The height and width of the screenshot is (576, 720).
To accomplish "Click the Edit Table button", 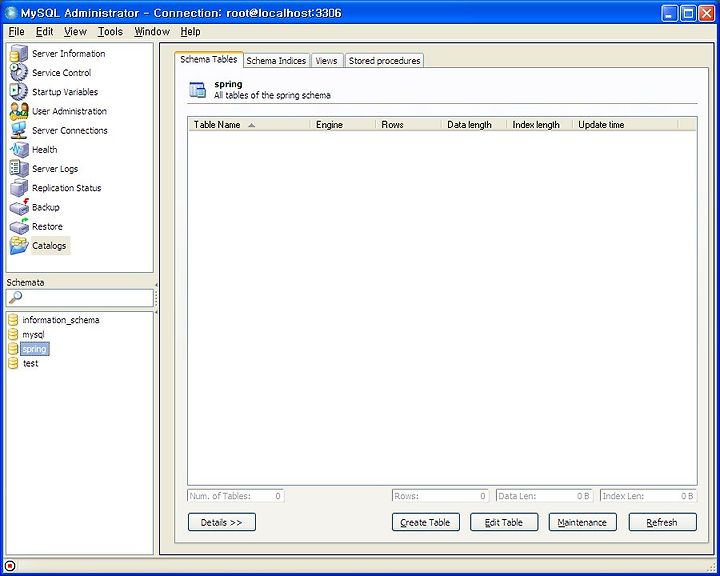I will pyautogui.click(x=504, y=522).
